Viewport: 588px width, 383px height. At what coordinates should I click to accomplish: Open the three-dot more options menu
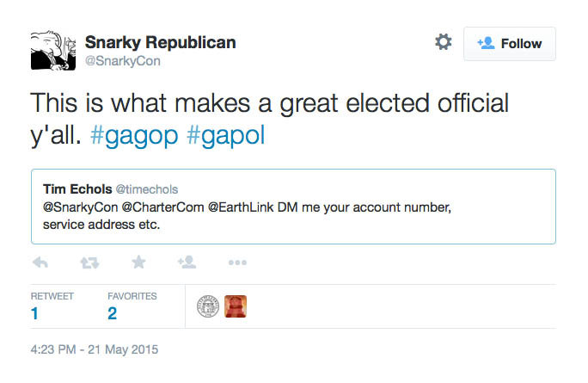[238, 263]
